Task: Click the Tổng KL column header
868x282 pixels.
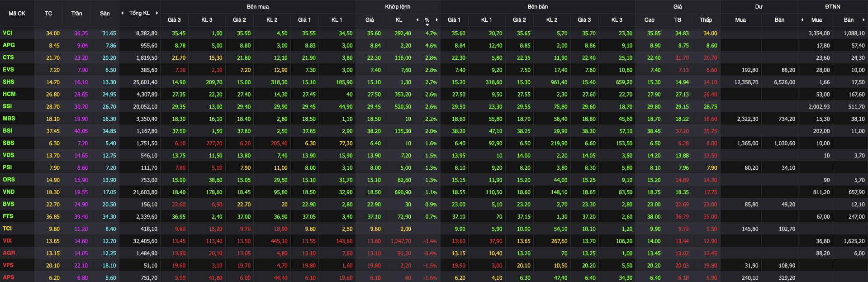Action: 139,13
